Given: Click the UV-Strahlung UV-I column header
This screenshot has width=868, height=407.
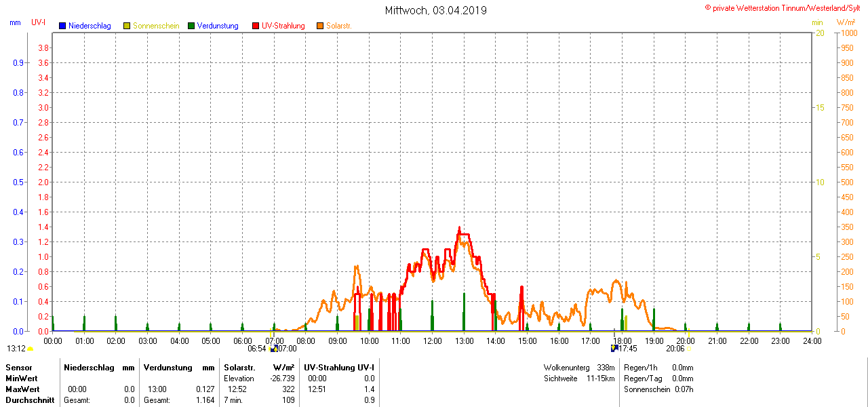Looking at the screenshot, I should point(339,367).
